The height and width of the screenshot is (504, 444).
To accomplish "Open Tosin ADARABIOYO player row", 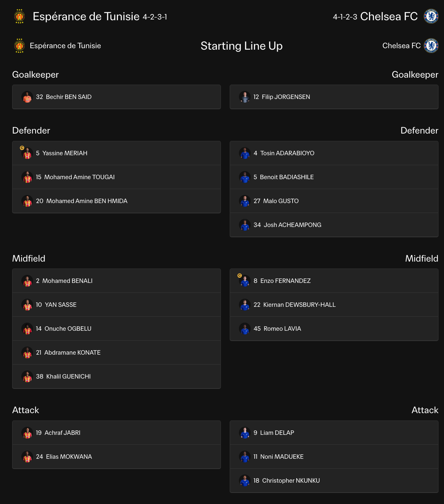I will (334, 153).
